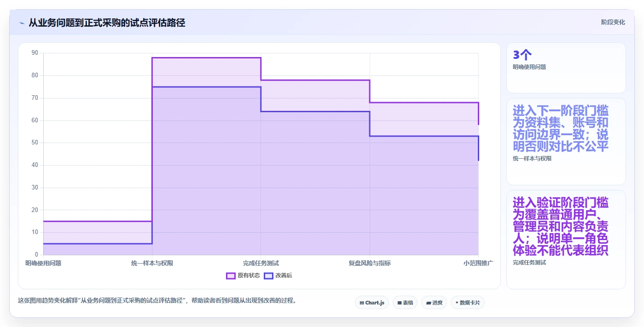
Task: Click the x-axis label 复盘风险与指标
Action: tap(370, 263)
